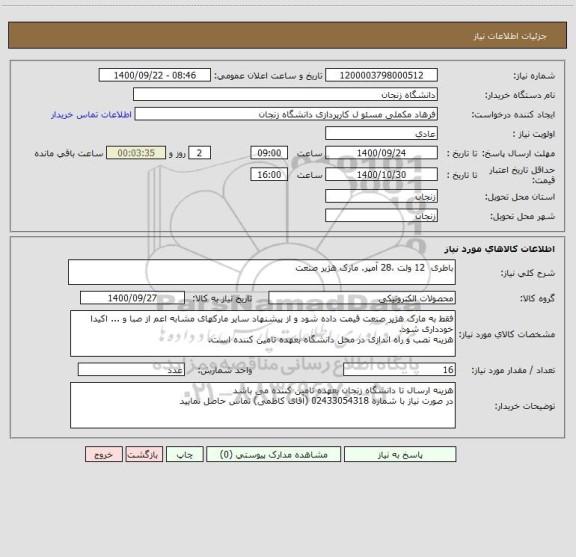Open مشاهده مدارک پیوستی (0) button

click(x=274, y=454)
